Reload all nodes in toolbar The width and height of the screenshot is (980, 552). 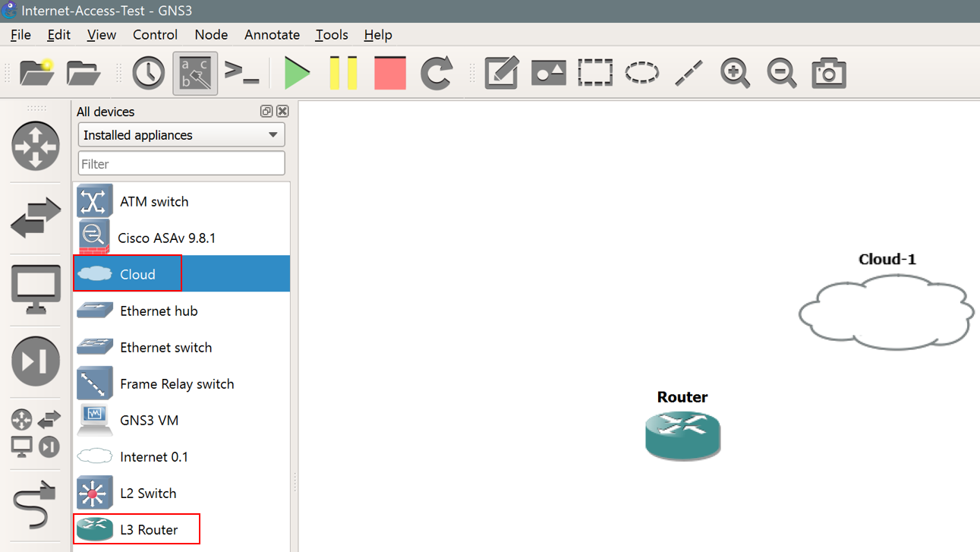(x=436, y=74)
